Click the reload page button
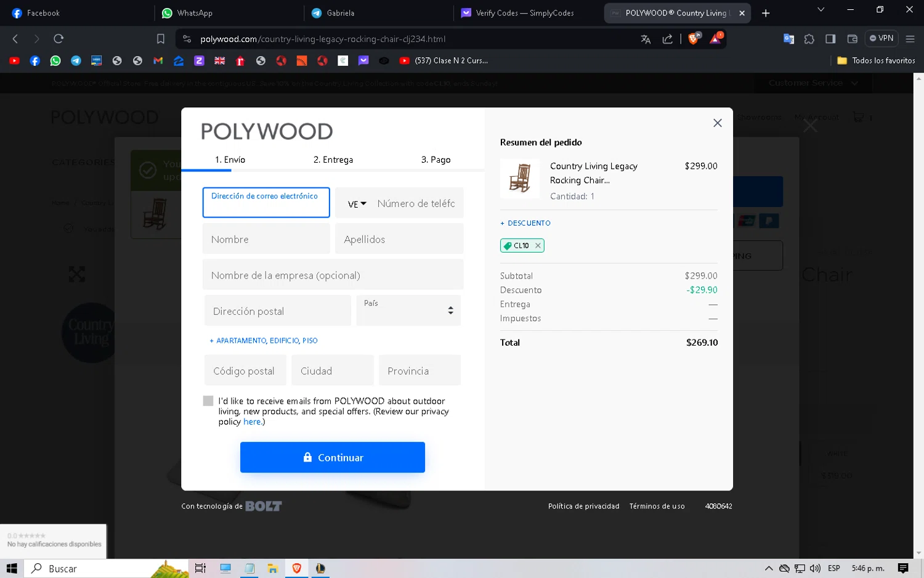Screen dimensions: 924x578 click(59, 39)
